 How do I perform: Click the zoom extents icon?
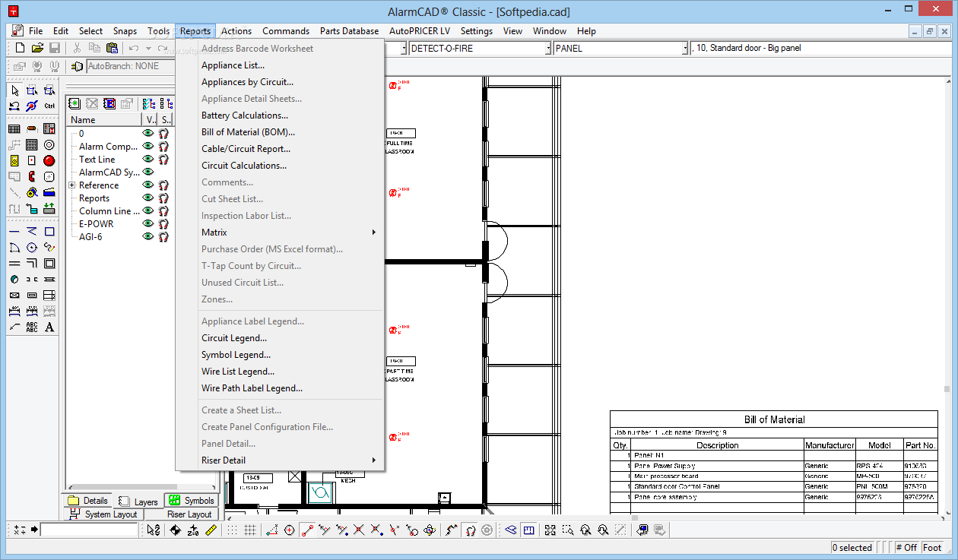(x=550, y=530)
